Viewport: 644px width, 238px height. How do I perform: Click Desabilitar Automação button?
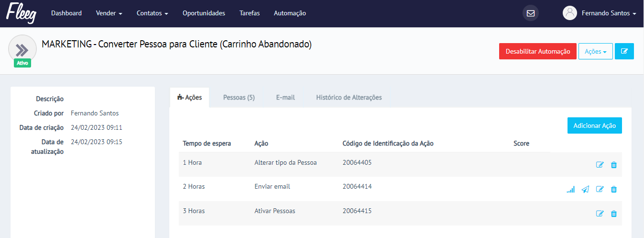click(x=538, y=51)
